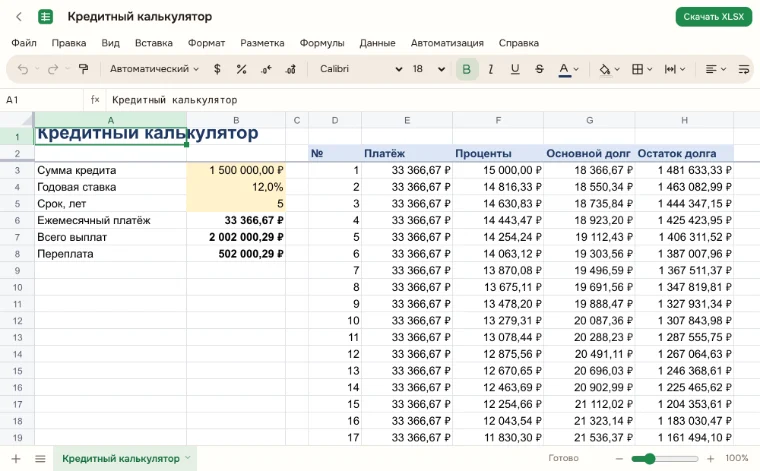This screenshot has width=760, height=471.
Task: Open the Автоматизация menu
Action: pos(447,43)
